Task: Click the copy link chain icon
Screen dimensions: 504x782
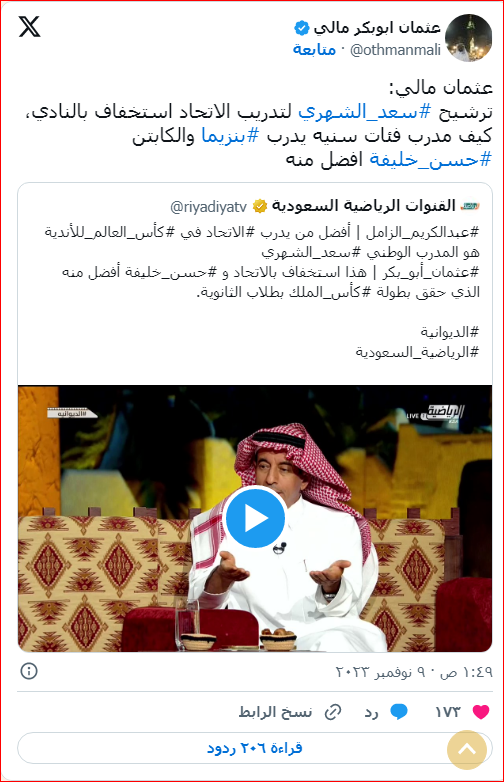Action: [x=333, y=712]
